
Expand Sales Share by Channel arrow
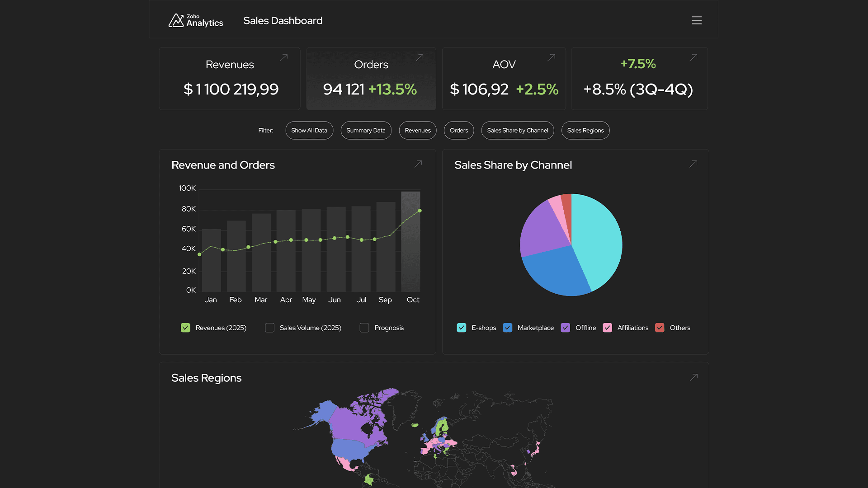(693, 164)
